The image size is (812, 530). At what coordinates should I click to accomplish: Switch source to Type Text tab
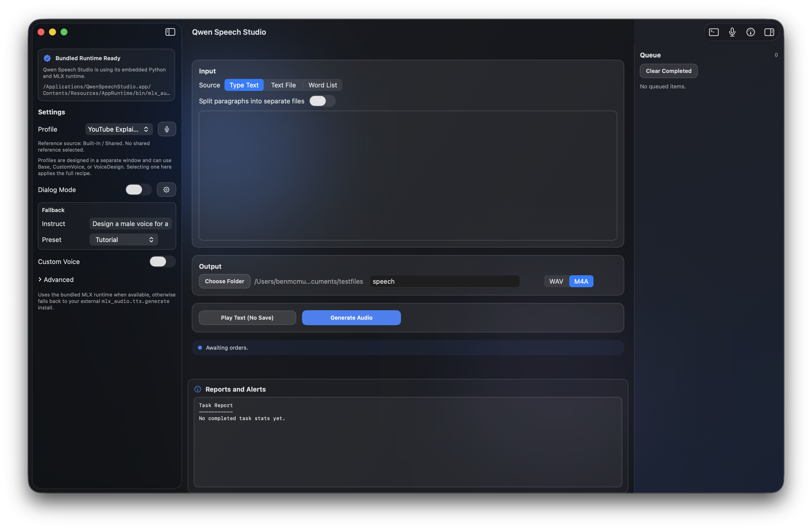pos(244,85)
